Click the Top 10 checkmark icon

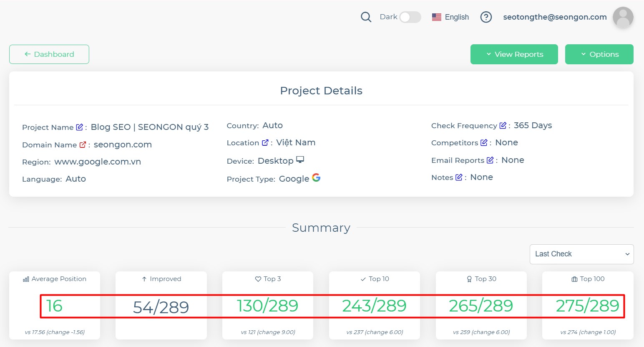click(x=363, y=279)
